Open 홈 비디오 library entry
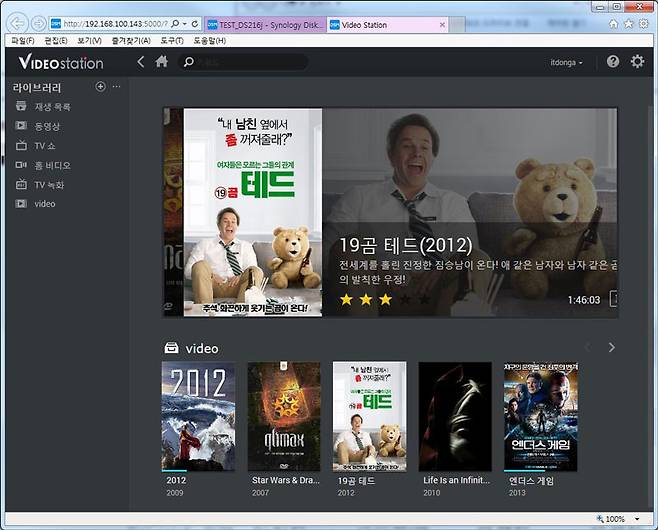Image resolution: width=658 pixels, height=530 pixels. [x=52, y=165]
